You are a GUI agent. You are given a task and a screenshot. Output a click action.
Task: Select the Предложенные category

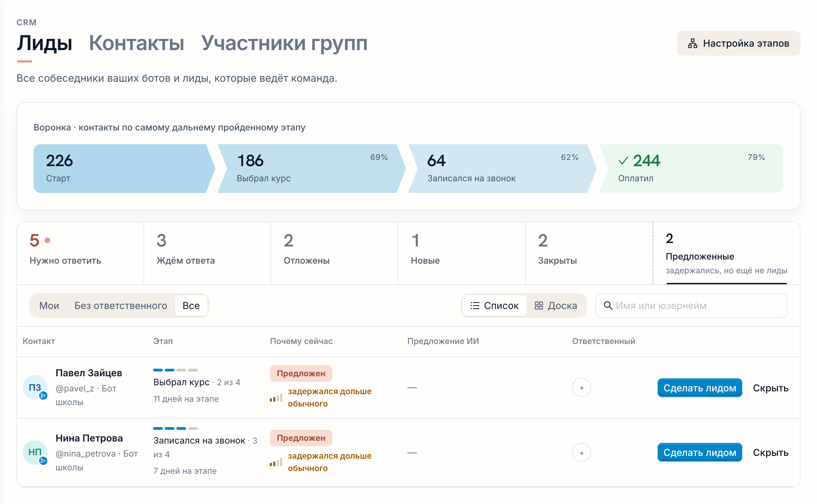point(726,253)
